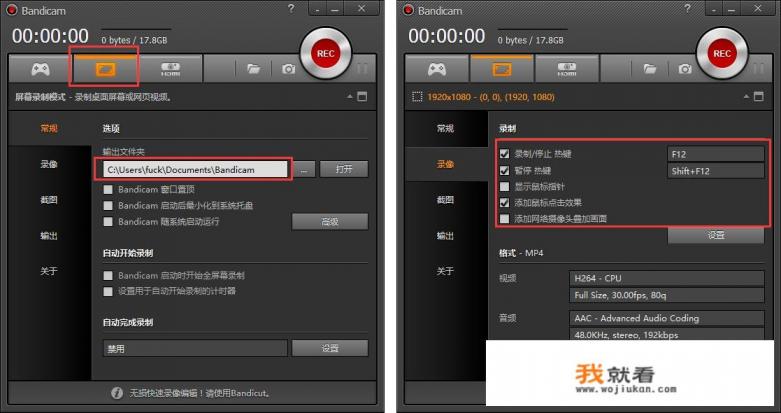
Task: Open 输出 tab in left window sidebar
Action: [49, 236]
